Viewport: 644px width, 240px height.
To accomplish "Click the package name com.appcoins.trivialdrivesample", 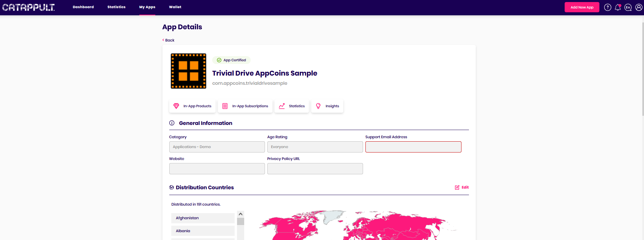I will point(250,83).
